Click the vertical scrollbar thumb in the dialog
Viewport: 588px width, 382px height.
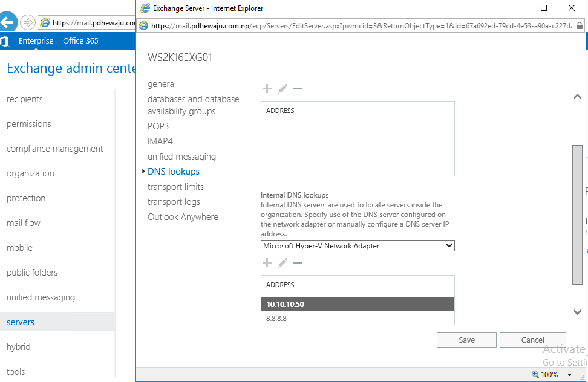(x=577, y=215)
